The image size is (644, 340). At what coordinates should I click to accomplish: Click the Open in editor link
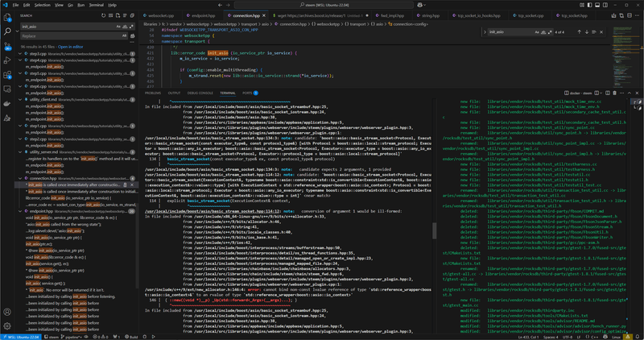pyautogui.click(x=70, y=47)
